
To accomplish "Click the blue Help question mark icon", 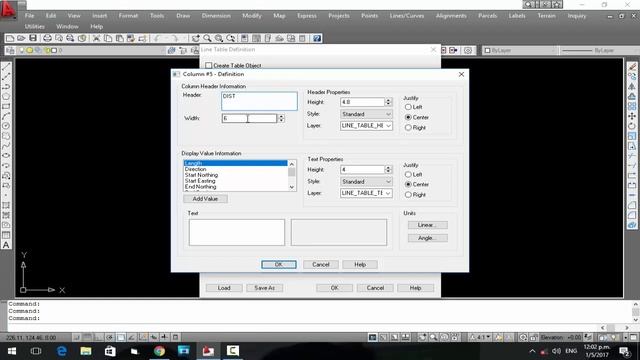I will (317, 38).
